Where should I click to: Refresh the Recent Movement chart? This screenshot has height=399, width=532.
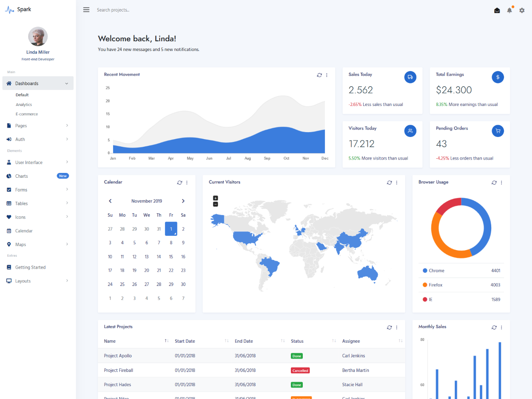(x=319, y=75)
